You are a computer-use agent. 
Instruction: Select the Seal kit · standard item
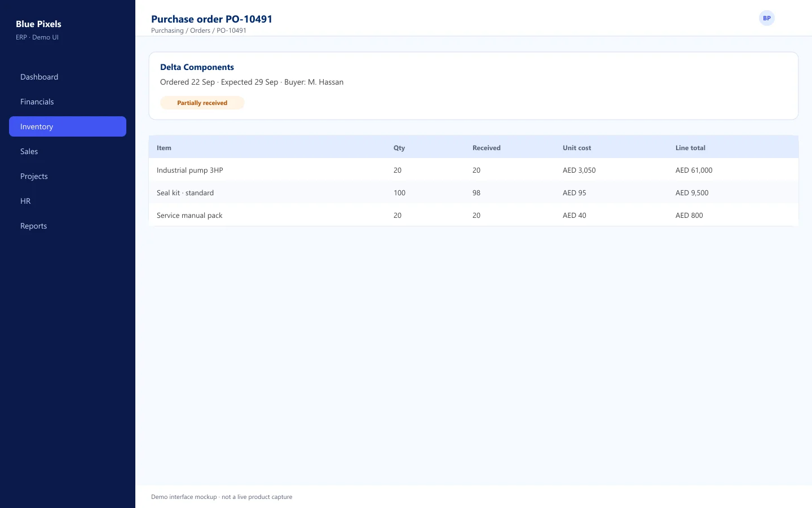[185, 192]
